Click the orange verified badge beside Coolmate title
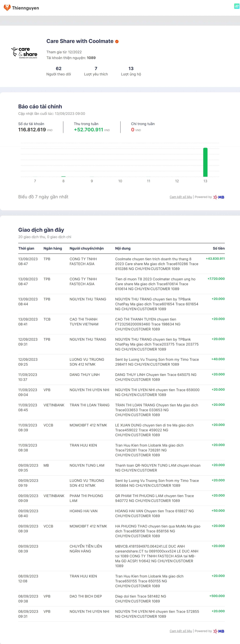240x644 pixels. (117, 42)
